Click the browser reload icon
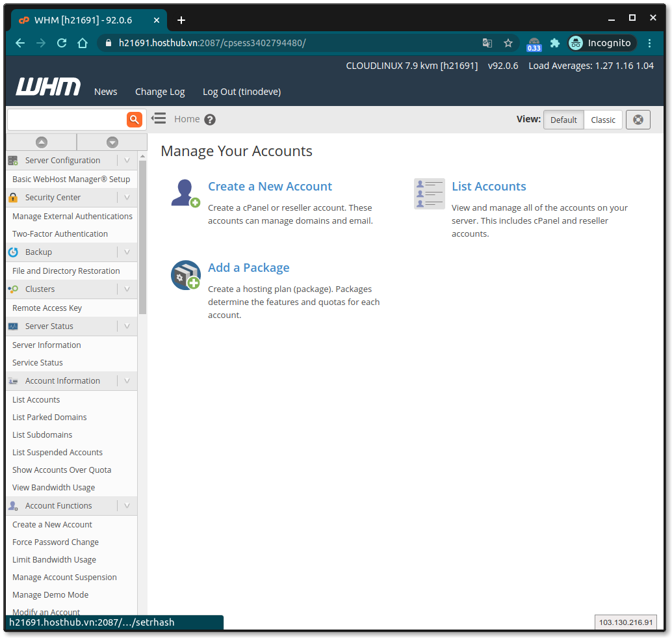Viewport: 672px width, 638px height. pos(62,43)
